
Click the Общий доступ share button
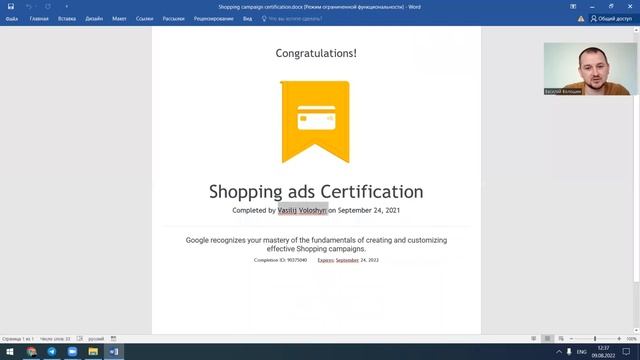611,19
